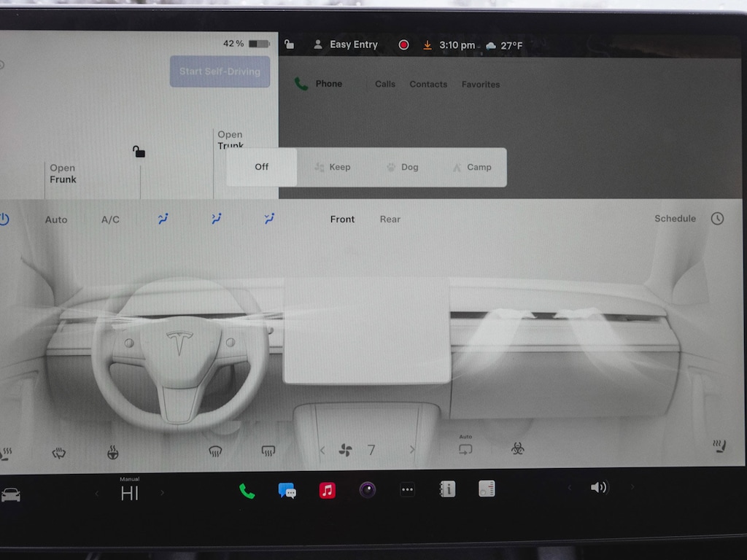This screenshot has height=560, width=747.
Task: Show more apps via three-dots launcher
Action: (x=408, y=490)
